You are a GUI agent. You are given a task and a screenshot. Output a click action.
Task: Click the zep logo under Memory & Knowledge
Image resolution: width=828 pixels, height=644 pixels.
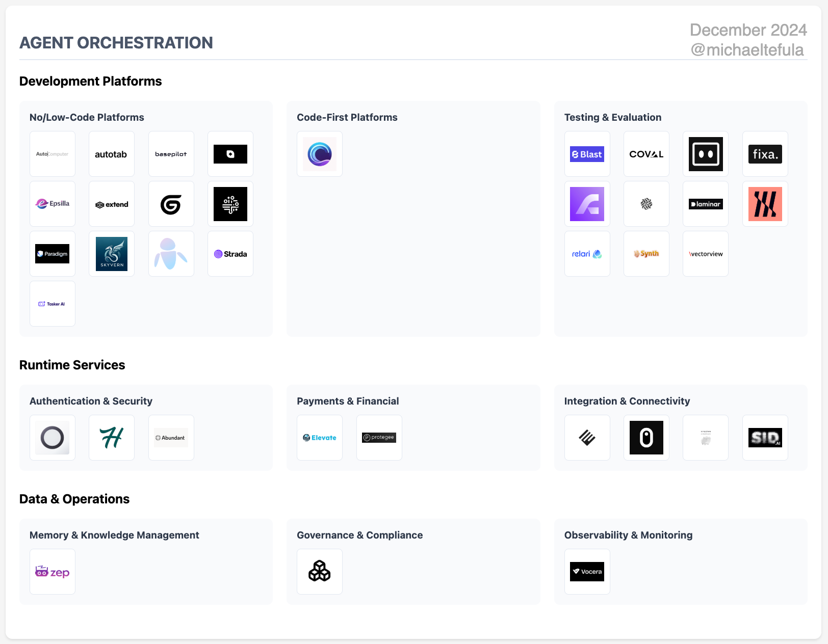coord(53,572)
